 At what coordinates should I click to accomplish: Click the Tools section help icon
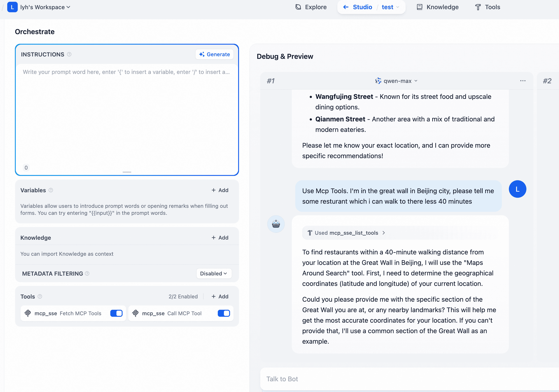click(x=40, y=296)
